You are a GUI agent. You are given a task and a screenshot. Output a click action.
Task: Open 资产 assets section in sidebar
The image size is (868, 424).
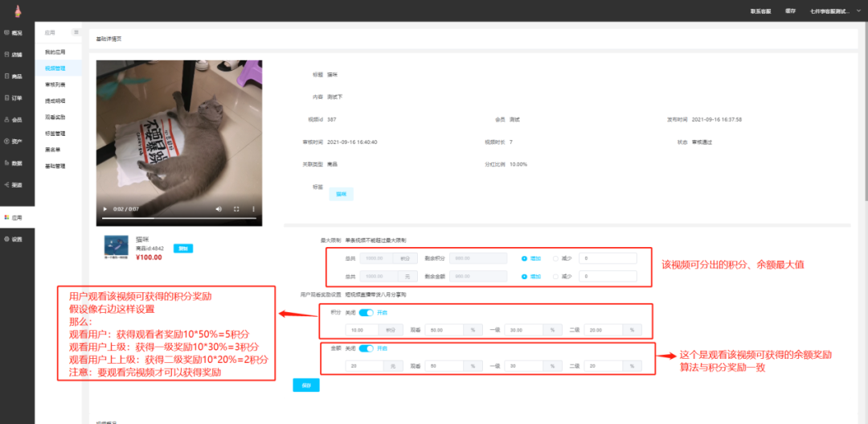(14, 142)
